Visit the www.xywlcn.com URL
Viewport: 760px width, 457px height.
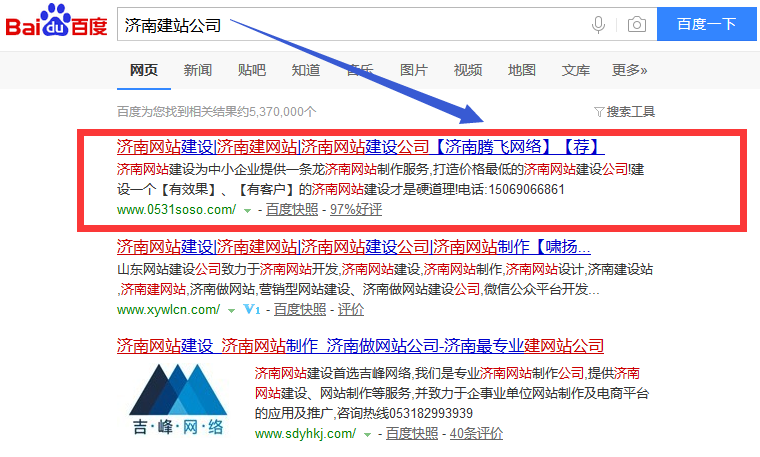click(169, 310)
